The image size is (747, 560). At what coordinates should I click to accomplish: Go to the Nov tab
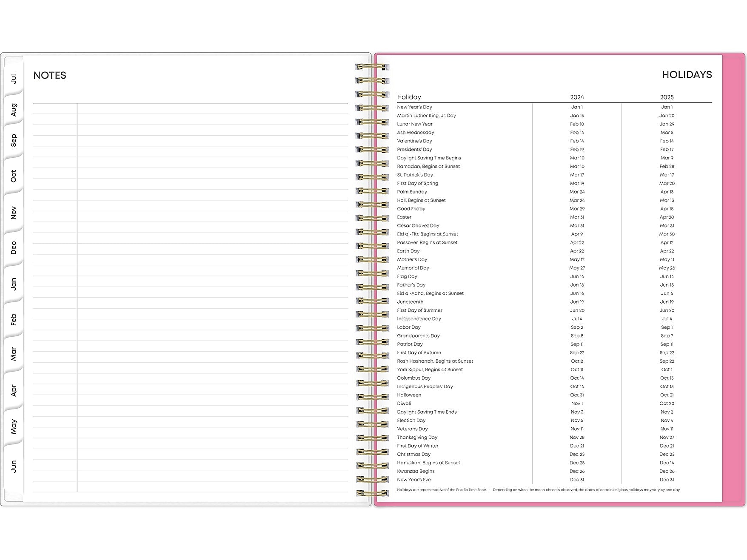coord(14,213)
